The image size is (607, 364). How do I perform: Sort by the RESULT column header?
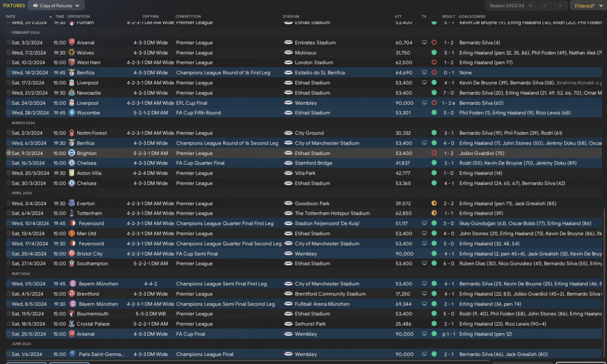coord(449,17)
